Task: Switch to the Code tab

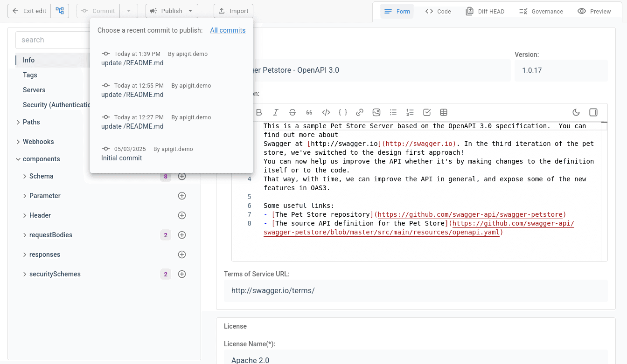Action: click(438, 11)
